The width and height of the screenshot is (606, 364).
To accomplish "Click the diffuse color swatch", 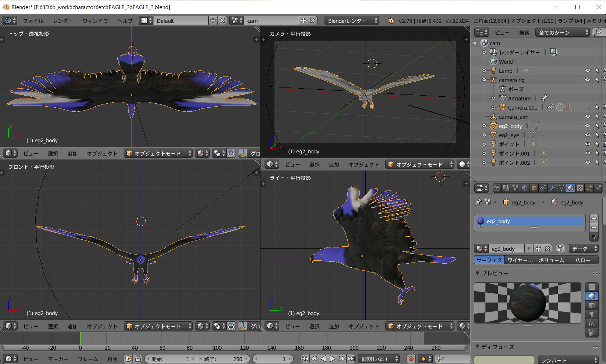I will 504,360.
